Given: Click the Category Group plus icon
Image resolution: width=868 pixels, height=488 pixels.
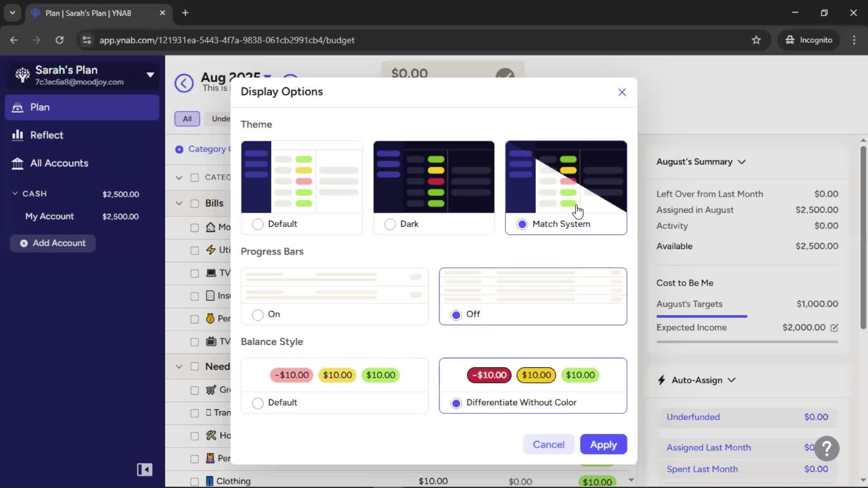Looking at the screenshot, I should click(179, 150).
